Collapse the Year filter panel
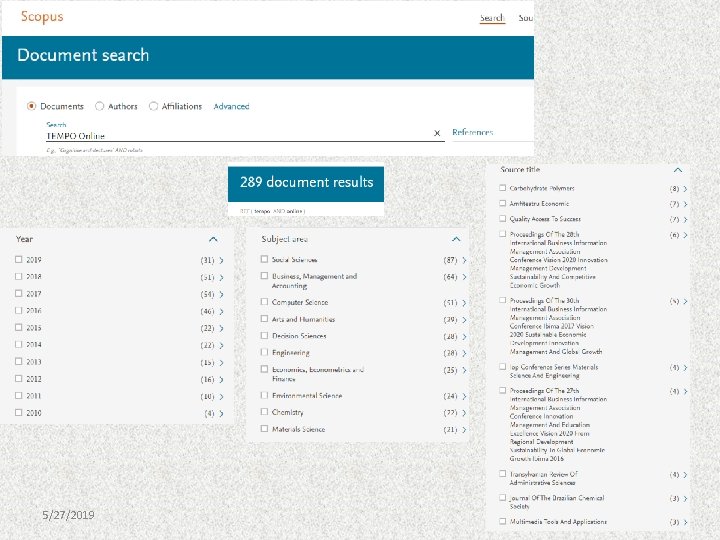Viewport: 720px width, 540px height. pos(213,239)
